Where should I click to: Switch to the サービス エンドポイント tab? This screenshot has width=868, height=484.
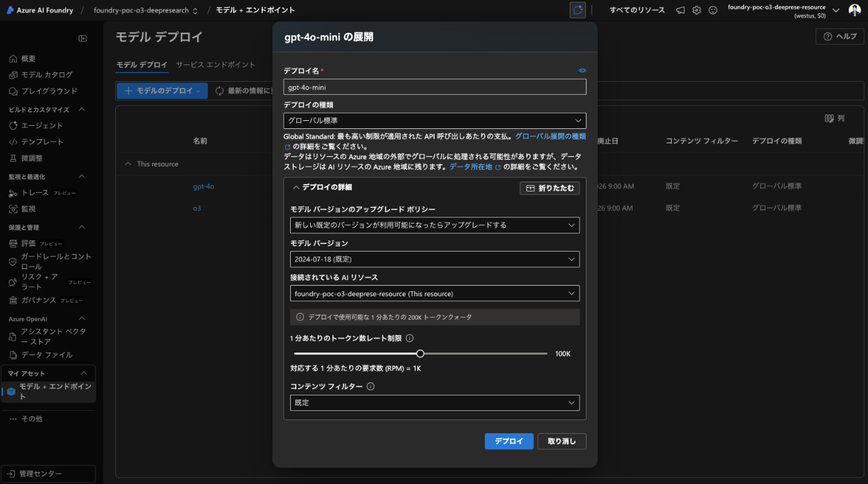(216, 65)
